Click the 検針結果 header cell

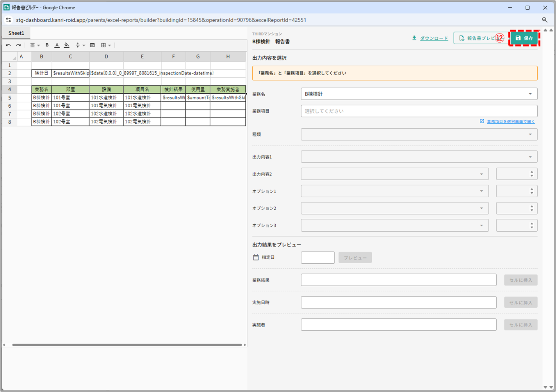(x=173, y=90)
